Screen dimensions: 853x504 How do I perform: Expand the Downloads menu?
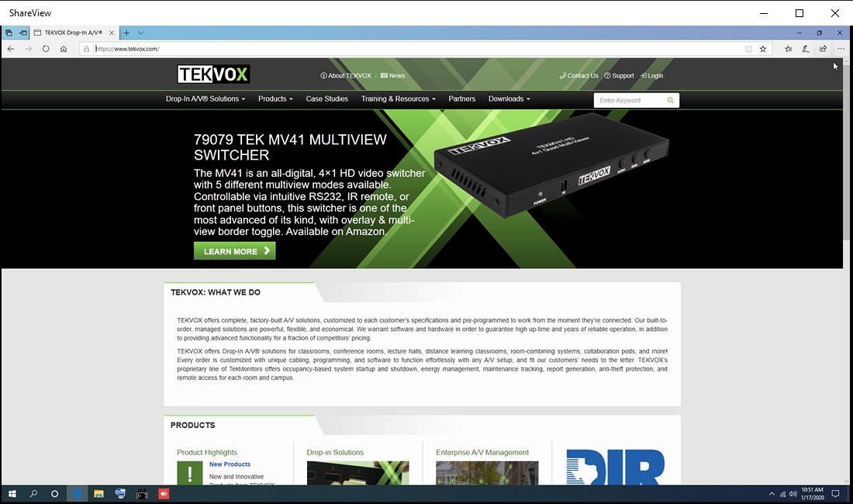[x=509, y=99]
